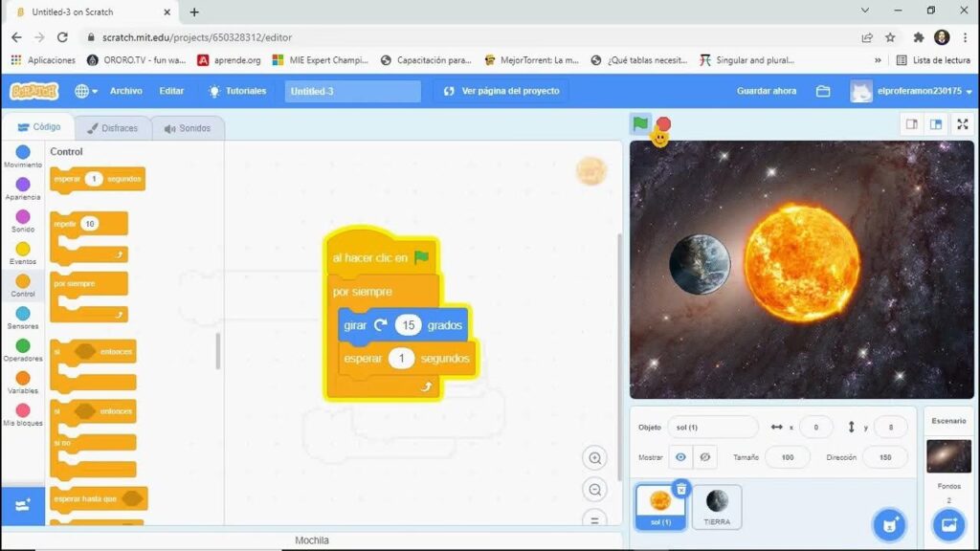Viewport: 980px width, 551px height.
Task: Click Guardar ahora to save
Action: pos(766,91)
